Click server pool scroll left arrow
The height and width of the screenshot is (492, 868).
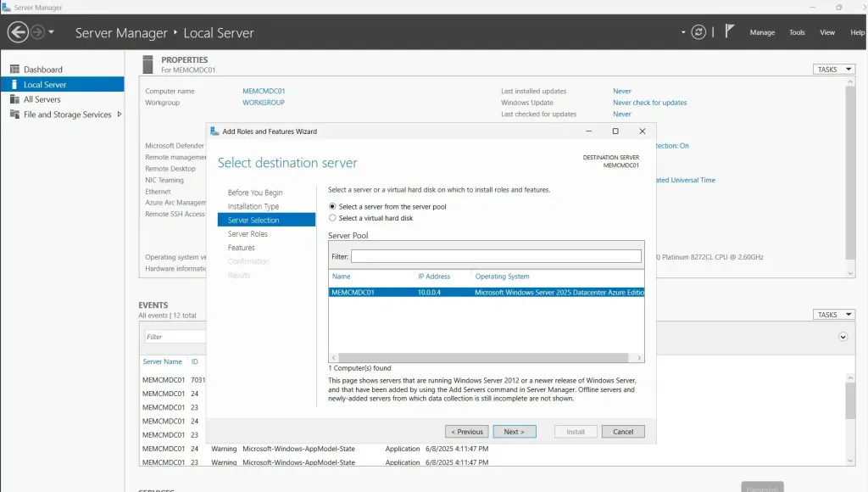coord(334,358)
